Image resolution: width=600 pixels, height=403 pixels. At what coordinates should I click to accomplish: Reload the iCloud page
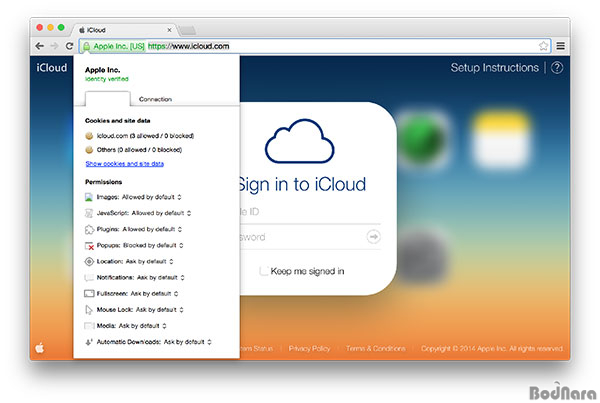pos(69,46)
